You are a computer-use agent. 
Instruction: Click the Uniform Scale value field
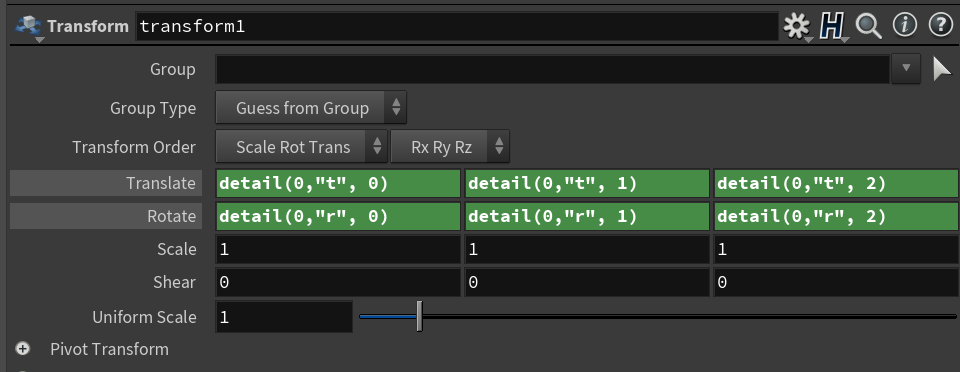click(x=284, y=317)
